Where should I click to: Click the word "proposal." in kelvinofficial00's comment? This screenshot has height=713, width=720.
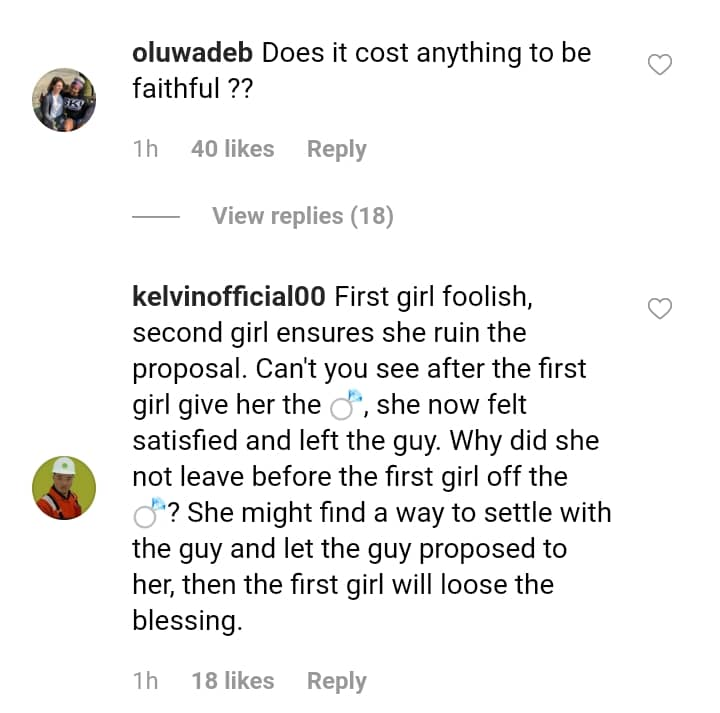coord(190,370)
